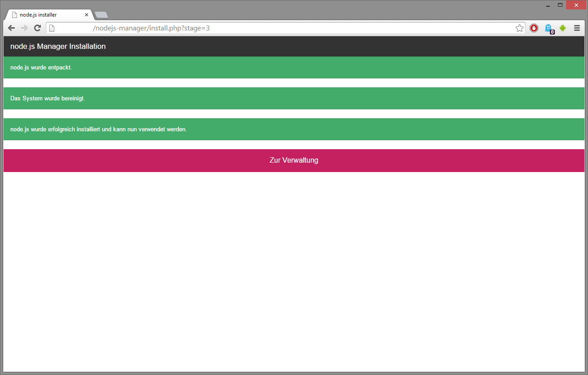Viewport: 588px width, 375px height.
Task: Reload the page with the refresh icon
Action: (x=38, y=28)
